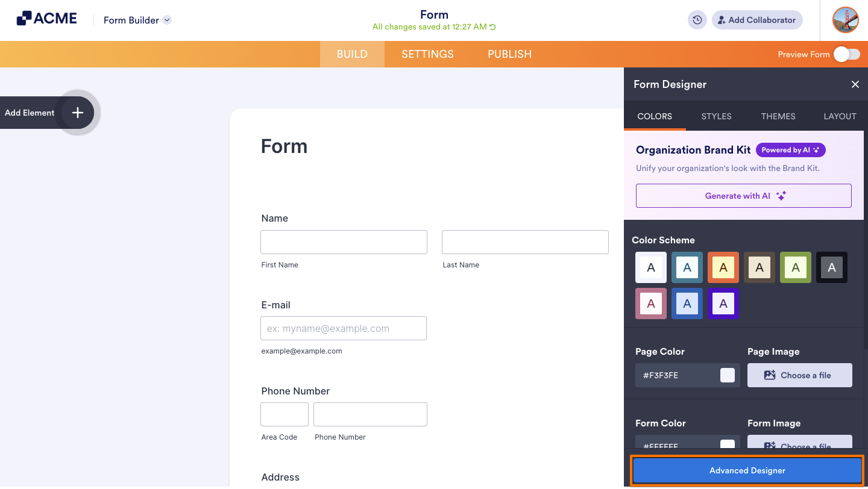868x489 pixels.
Task: Switch to the PUBLISH tab
Action: (509, 54)
